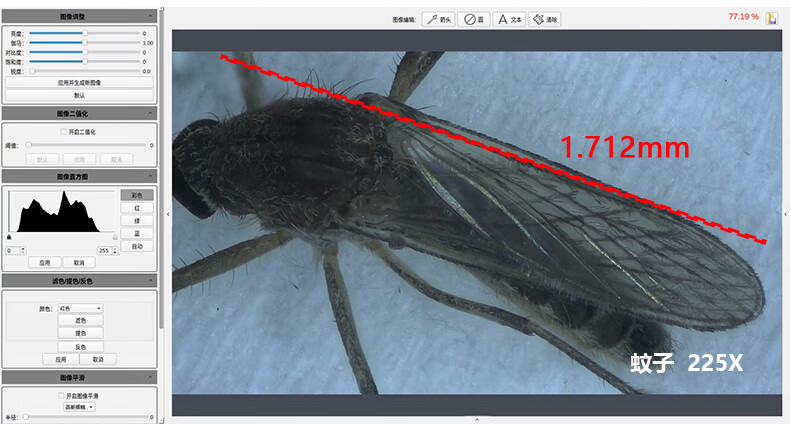
Task: Click the histogram maximum value field showing 255
Action: (104, 250)
